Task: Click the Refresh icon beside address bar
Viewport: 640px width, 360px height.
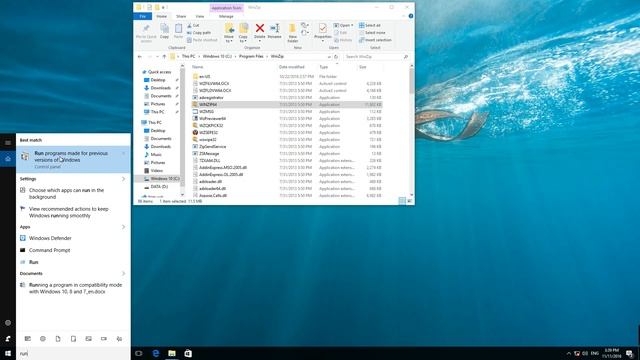Action: click(x=336, y=57)
